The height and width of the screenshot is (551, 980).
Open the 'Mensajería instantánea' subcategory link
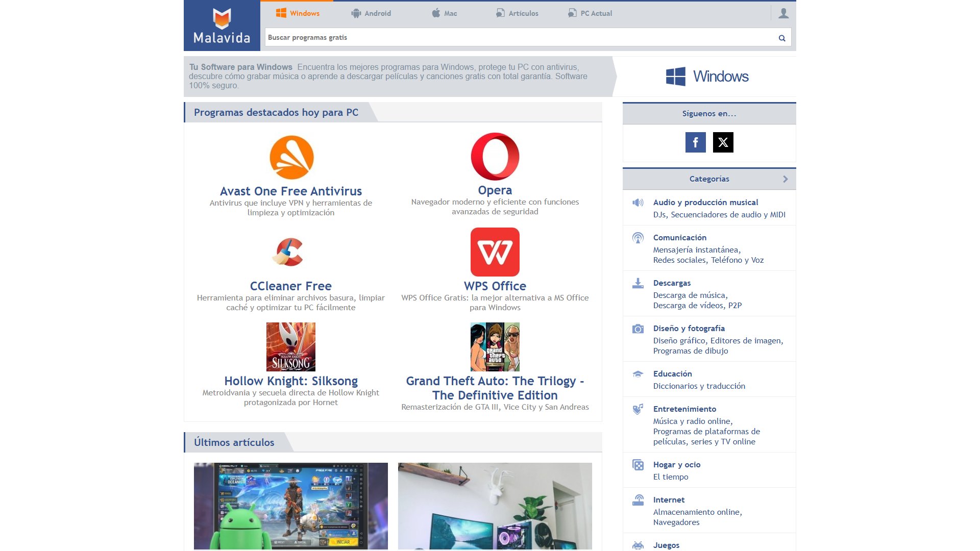tap(696, 250)
